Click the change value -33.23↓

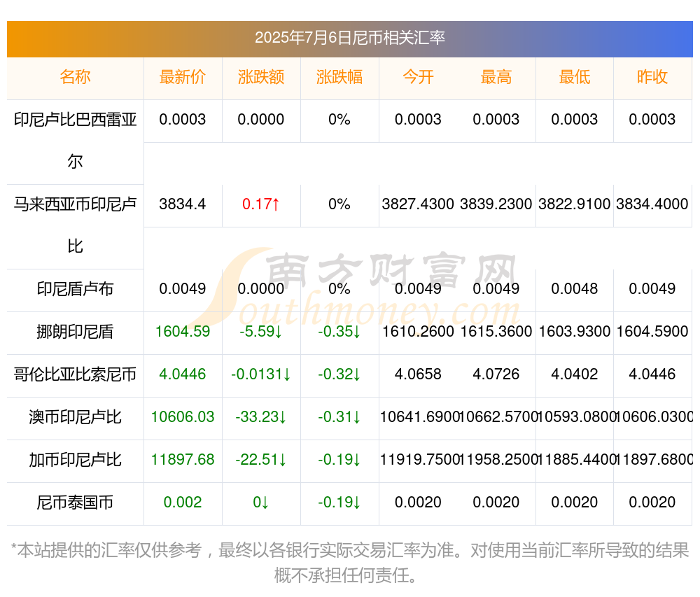point(260,416)
